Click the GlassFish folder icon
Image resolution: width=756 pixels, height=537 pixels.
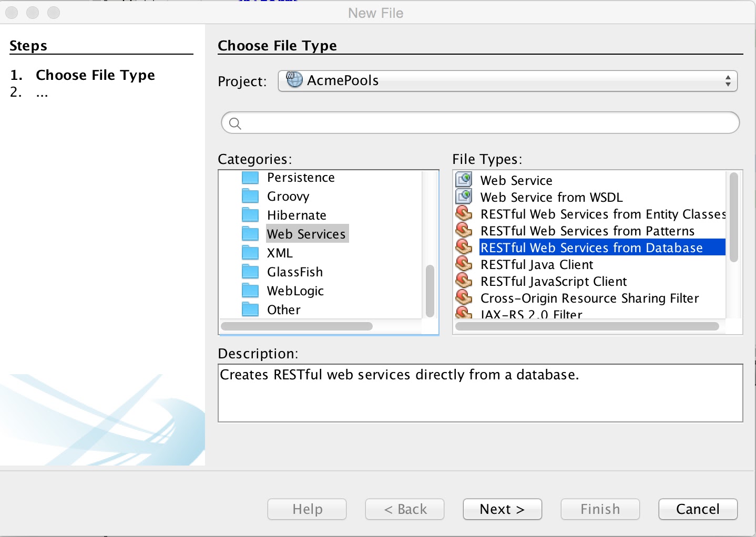pos(250,271)
